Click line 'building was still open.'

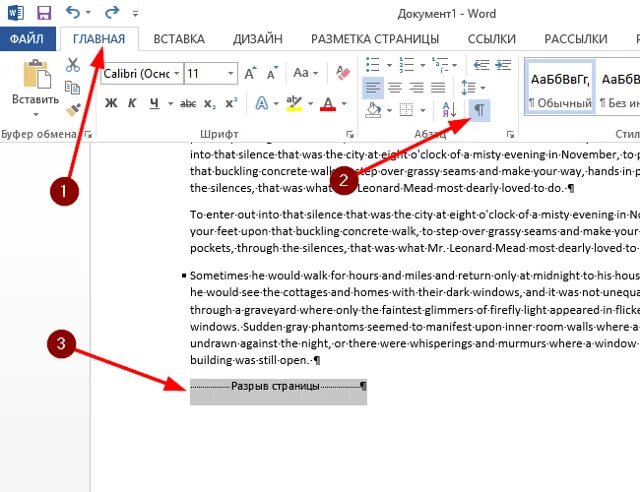coord(255,360)
